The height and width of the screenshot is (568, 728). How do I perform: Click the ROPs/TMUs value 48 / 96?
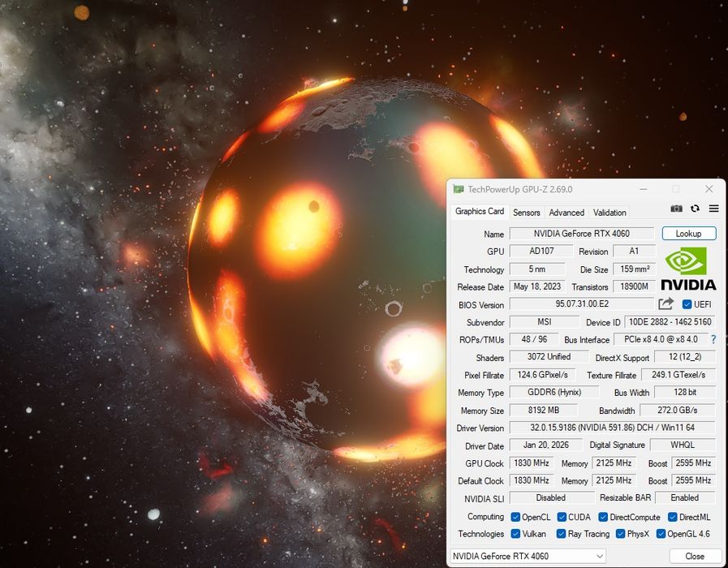534,340
